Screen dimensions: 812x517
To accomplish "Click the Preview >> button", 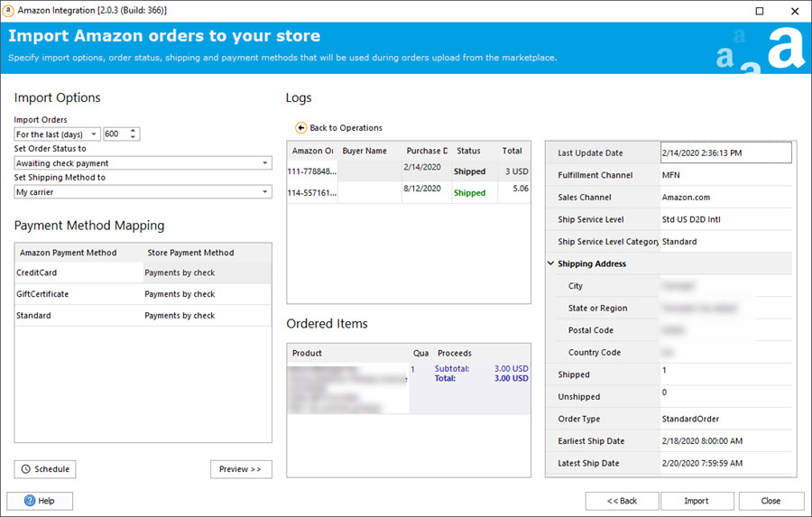I will [241, 469].
